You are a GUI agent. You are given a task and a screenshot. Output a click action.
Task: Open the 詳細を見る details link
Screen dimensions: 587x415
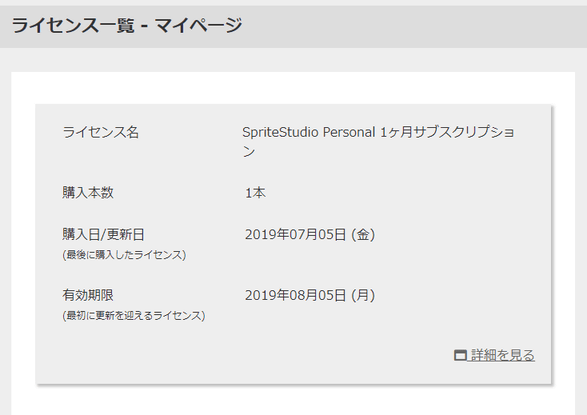point(494,355)
